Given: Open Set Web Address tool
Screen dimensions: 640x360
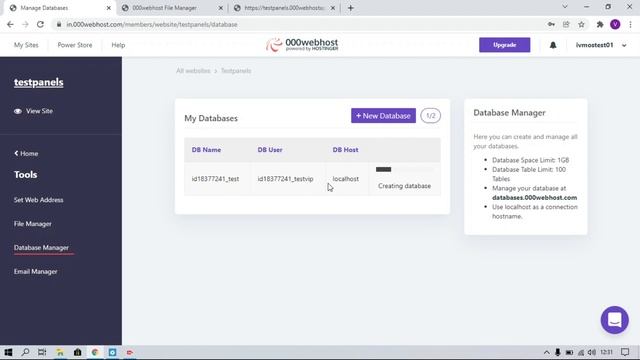Looking at the screenshot, I should [38, 200].
